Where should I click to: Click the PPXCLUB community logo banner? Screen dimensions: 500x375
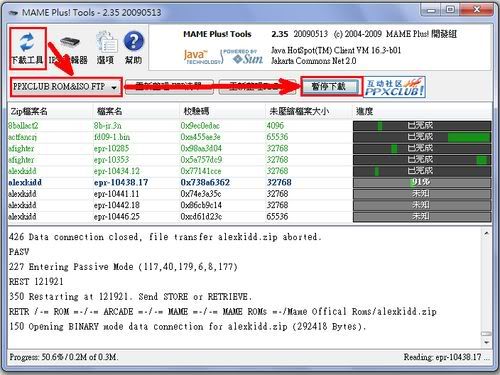(394, 87)
